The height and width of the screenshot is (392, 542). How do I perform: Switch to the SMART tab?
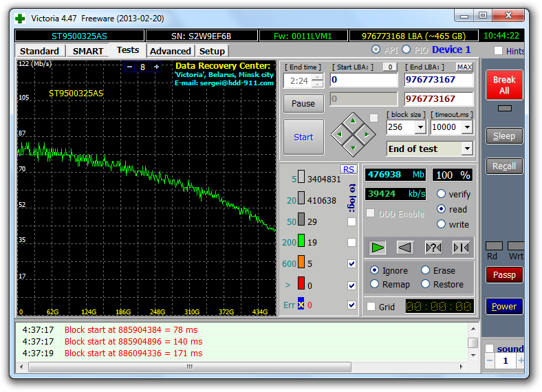coord(88,51)
